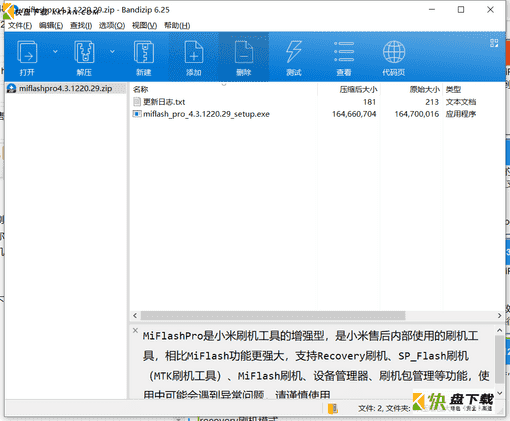The width and height of the screenshot is (510, 421).
Task: Click the right arrow of horizontal scrollbar
Action: 499,315
